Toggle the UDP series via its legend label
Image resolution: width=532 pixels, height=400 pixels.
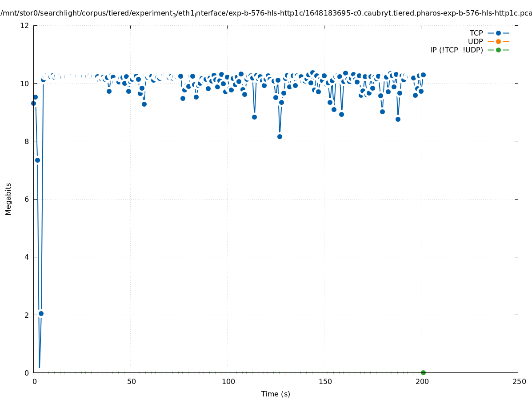point(475,41)
